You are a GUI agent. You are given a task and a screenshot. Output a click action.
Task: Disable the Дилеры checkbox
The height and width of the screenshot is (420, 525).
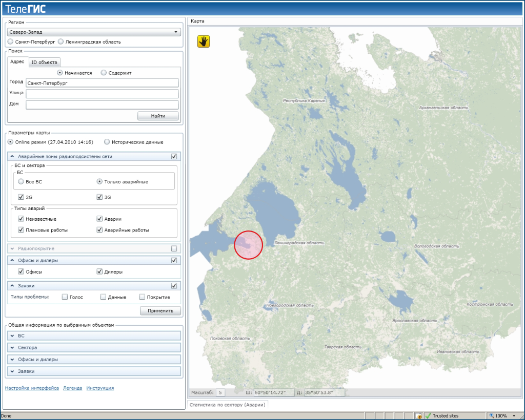click(x=99, y=271)
